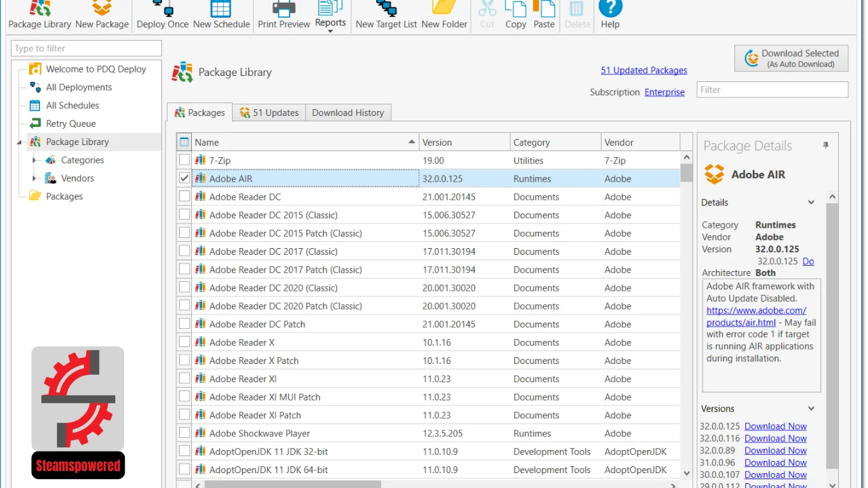The height and width of the screenshot is (488, 868).
Task: Select All Deployments in the tree
Action: pyautogui.click(x=71, y=87)
